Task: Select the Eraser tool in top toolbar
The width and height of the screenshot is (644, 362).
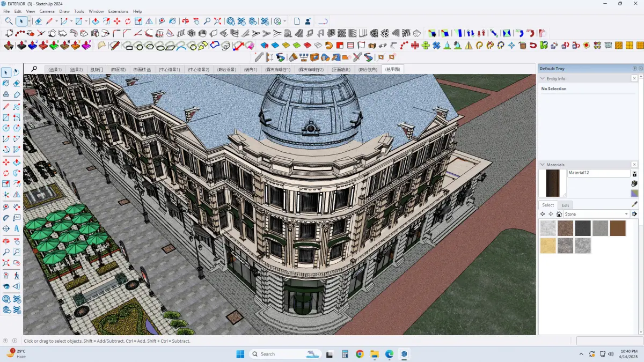Action: [38, 21]
